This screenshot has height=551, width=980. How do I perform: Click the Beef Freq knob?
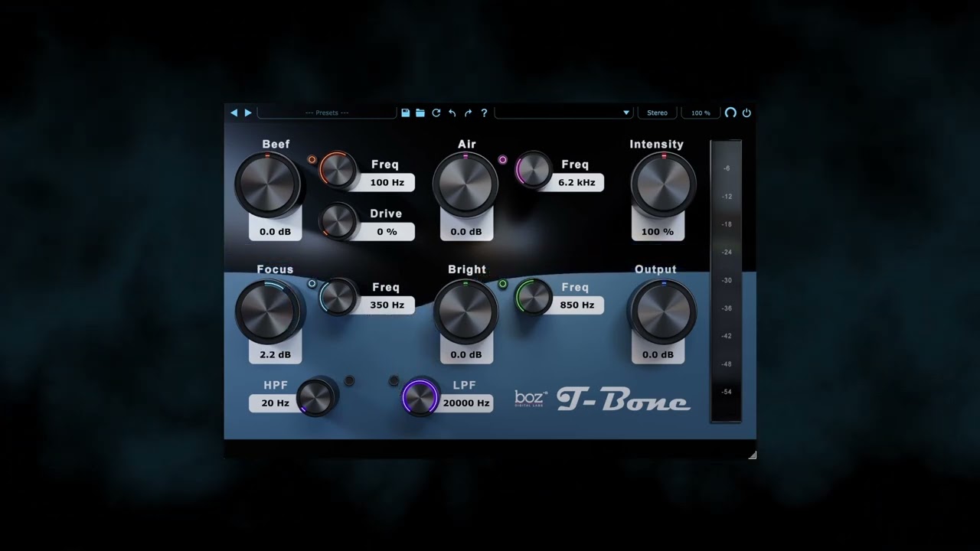click(338, 170)
